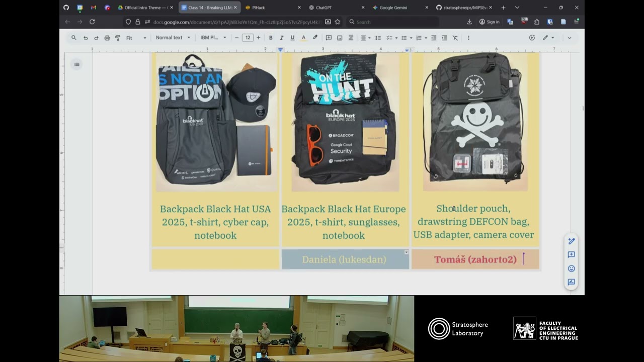Switch to the ChatGPT tab

click(337, 8)
